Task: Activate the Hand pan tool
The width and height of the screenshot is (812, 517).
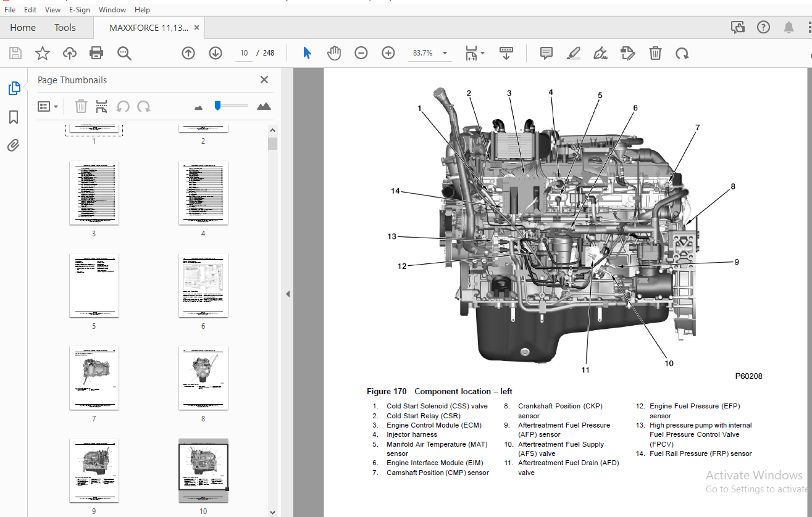Action: click(x=334, y=53)
